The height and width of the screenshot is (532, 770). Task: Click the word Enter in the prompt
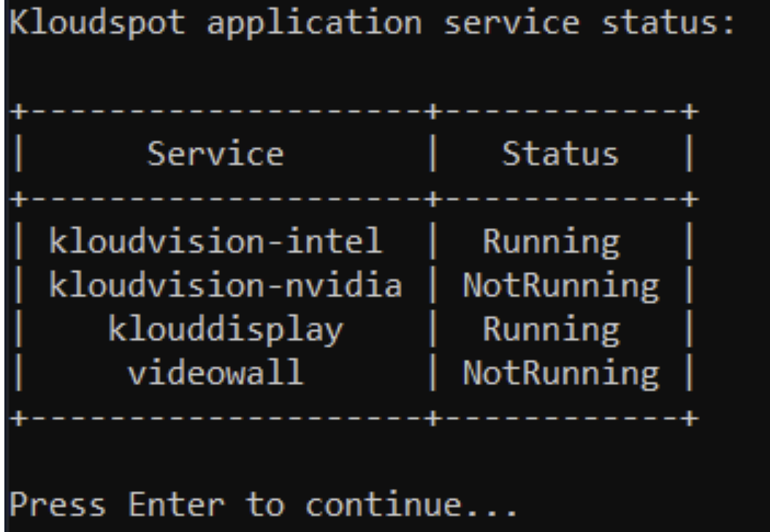click(x=176, y=504)
